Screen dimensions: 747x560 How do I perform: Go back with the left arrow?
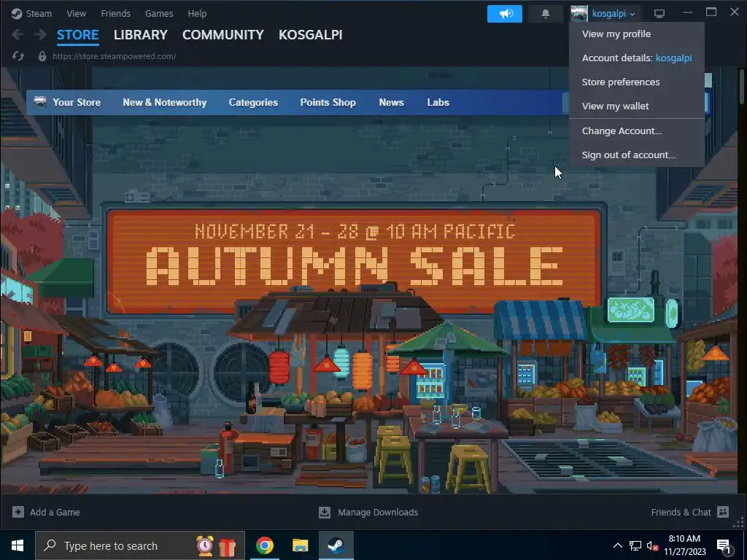tap(18, 34)
